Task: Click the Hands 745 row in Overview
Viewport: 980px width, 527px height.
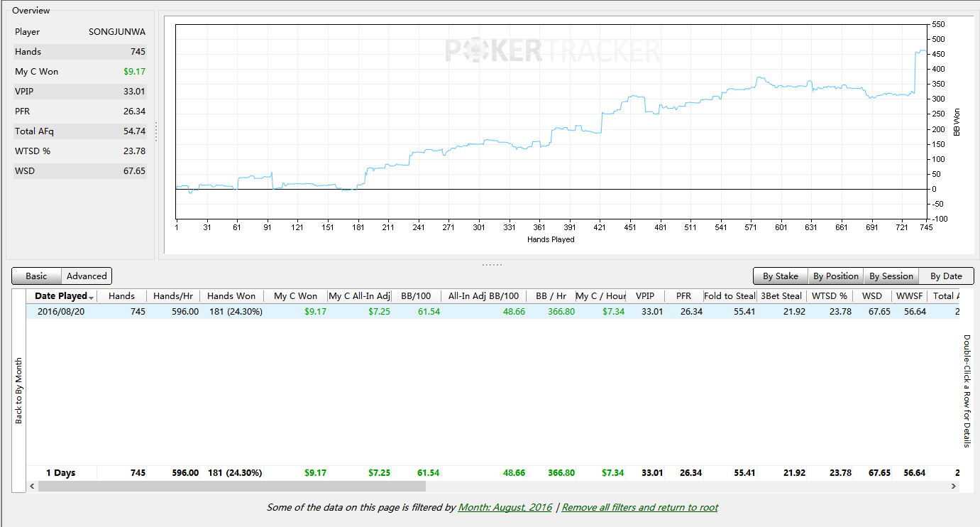Action: point(80,52)
